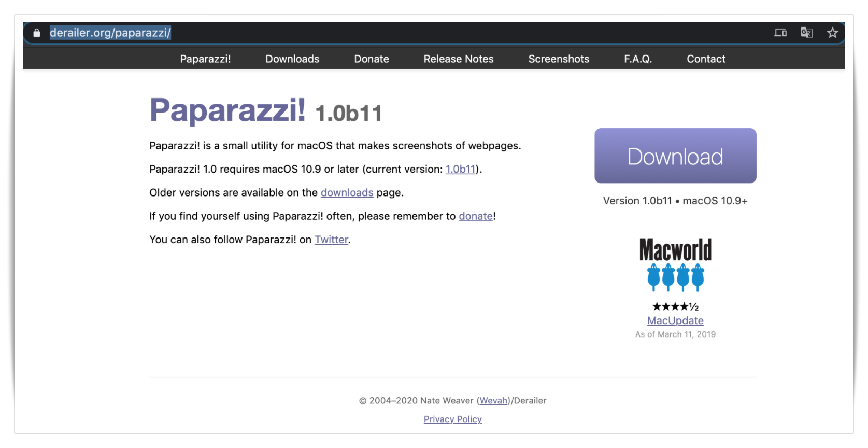Screen dimensions: 868x448
Task: Click the 'As of March 11, 2019' text
Action: tap(675, 334)
